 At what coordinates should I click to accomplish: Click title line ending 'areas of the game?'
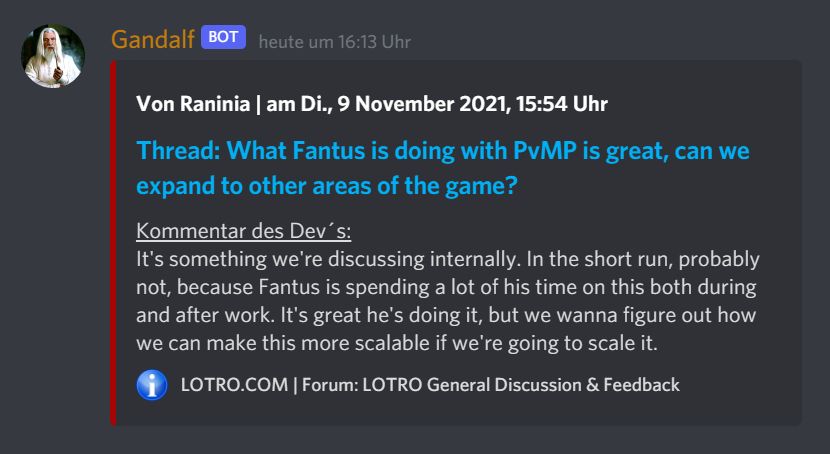326,185
